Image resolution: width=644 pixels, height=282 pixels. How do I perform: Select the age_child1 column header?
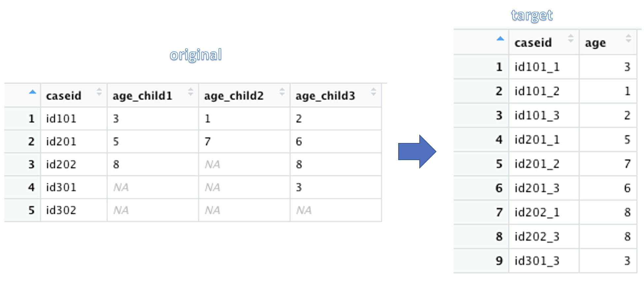click(143, 96)
